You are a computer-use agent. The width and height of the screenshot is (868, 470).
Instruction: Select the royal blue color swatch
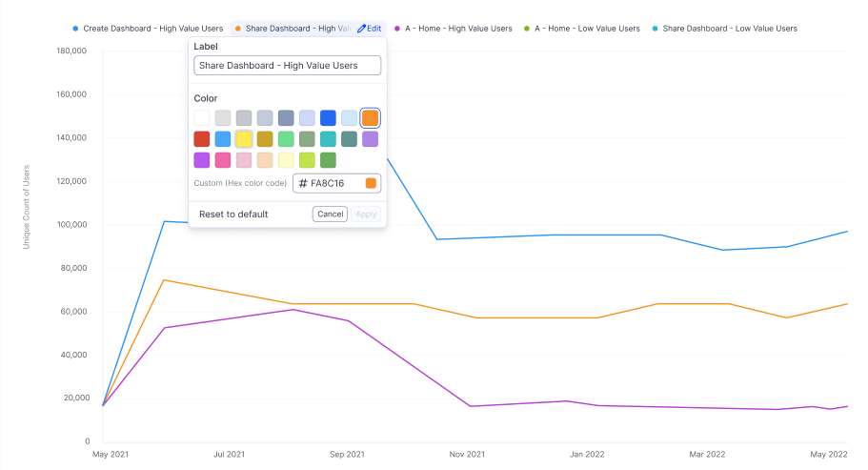pyautogui.click(x=328, y=118)
